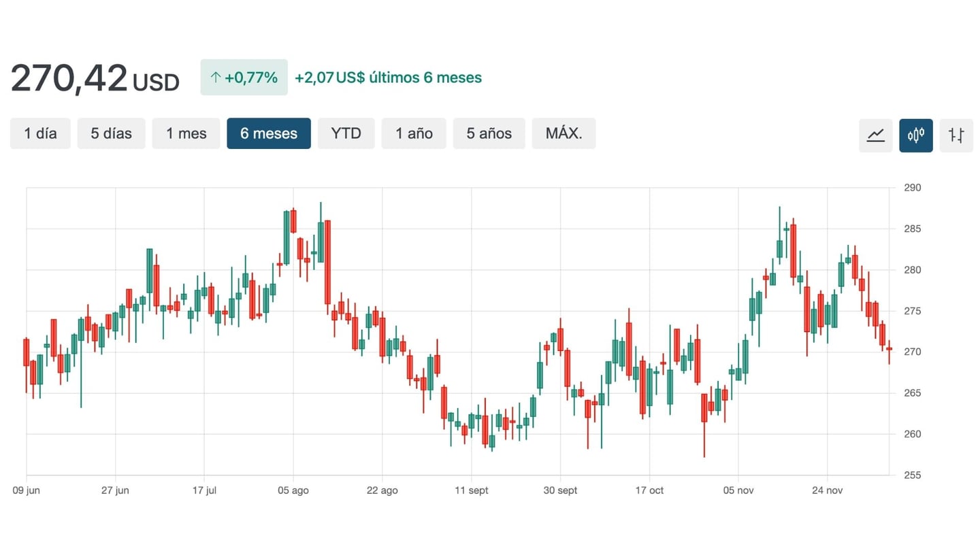Switch to the OHLC bars chart icon
980x551 pixels.
point(956,135)
